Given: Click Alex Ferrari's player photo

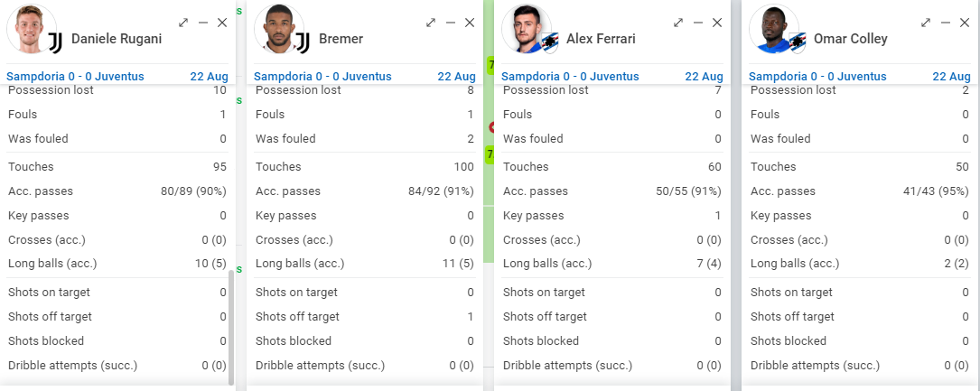Looking at the screenshot, I should [x=525, y=29].
